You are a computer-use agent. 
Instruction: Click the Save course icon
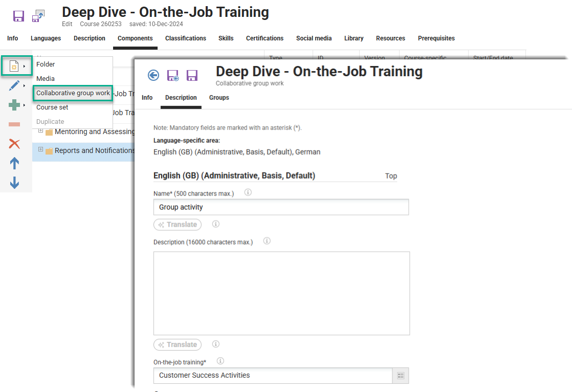18,16
